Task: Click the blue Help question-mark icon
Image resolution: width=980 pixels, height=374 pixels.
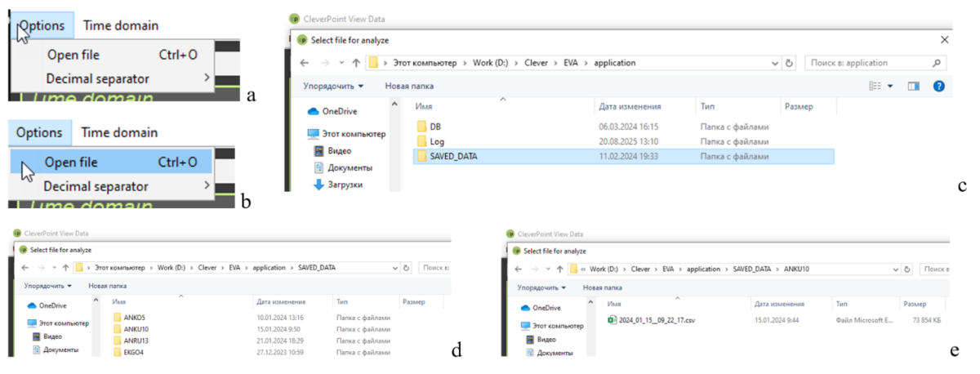Action: [938, 86]
